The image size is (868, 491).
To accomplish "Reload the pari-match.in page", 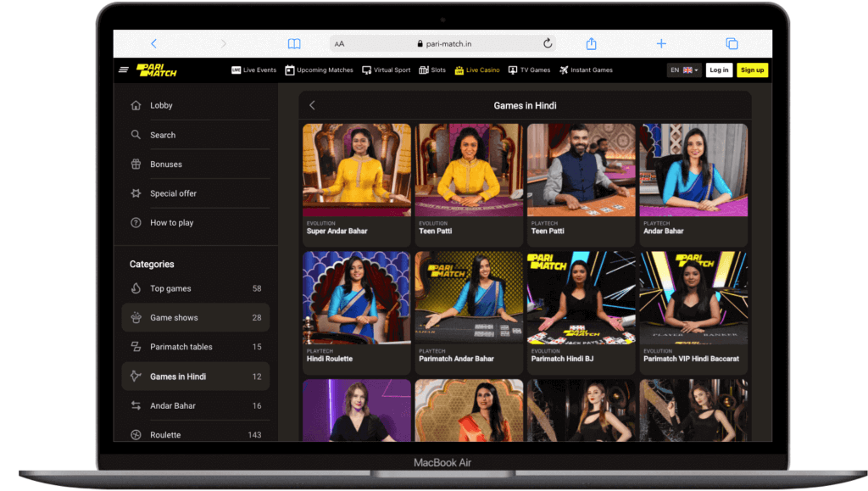I will [x=548, y=43].
